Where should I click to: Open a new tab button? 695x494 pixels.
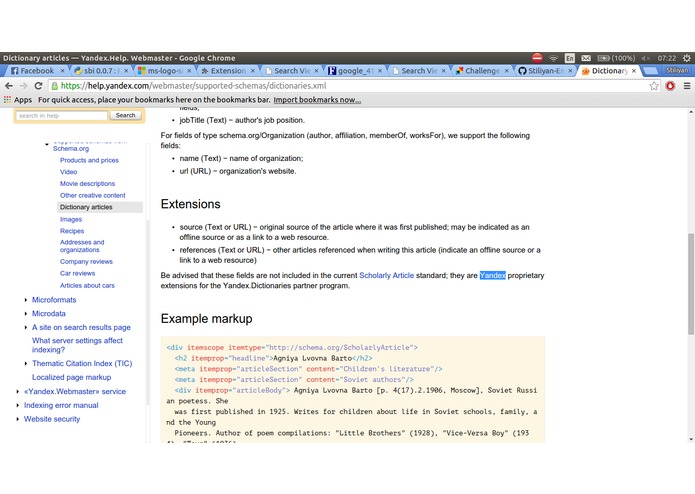coord(650,71)
